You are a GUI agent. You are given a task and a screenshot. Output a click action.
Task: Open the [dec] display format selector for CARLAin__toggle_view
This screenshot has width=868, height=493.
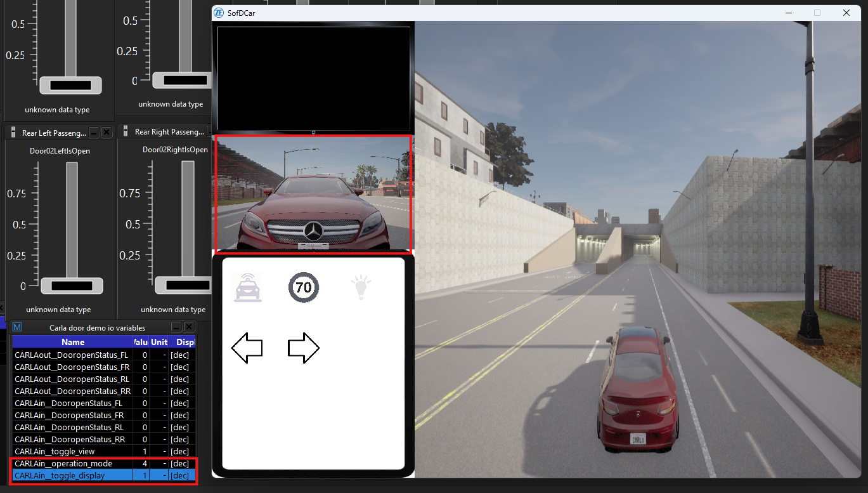point(180,451)
